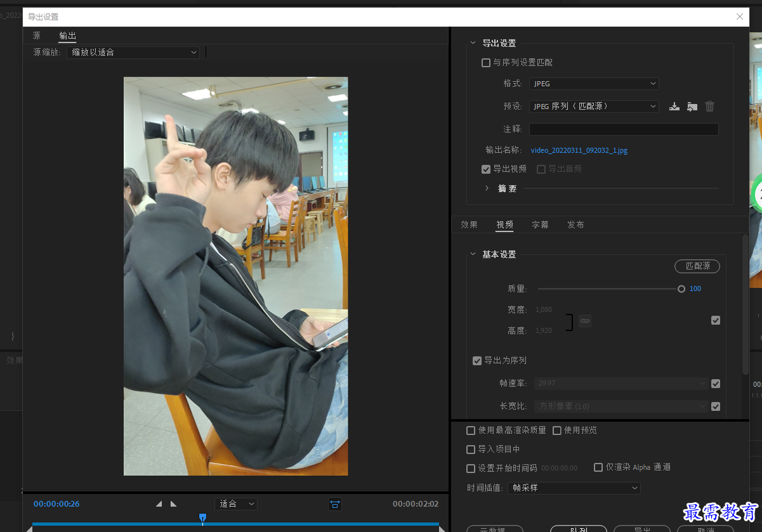Open the frame rate 29.97 dropdown
This screenshot has width=762, height=532.
pyautogui.click(x=621, y=384)
